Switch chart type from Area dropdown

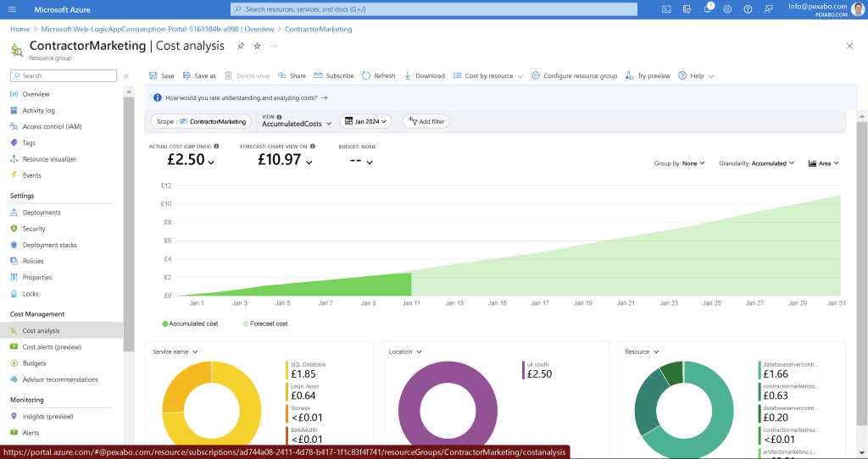click(824, 163)
